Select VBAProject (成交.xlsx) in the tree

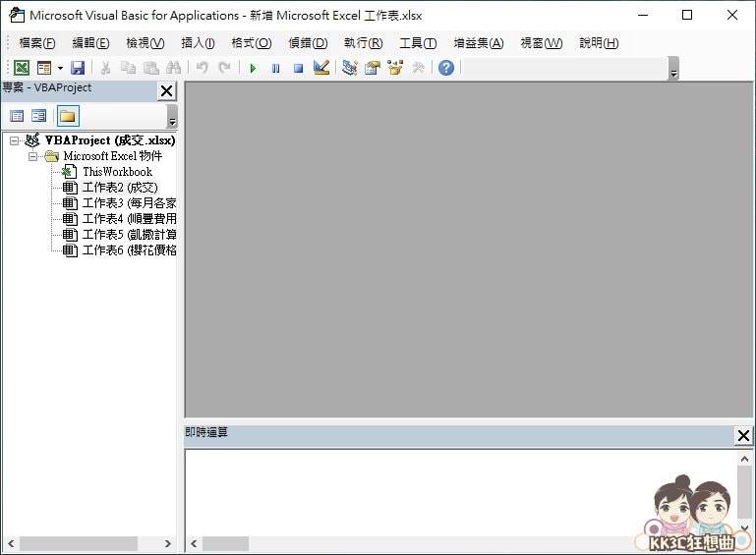click(110, 140)
